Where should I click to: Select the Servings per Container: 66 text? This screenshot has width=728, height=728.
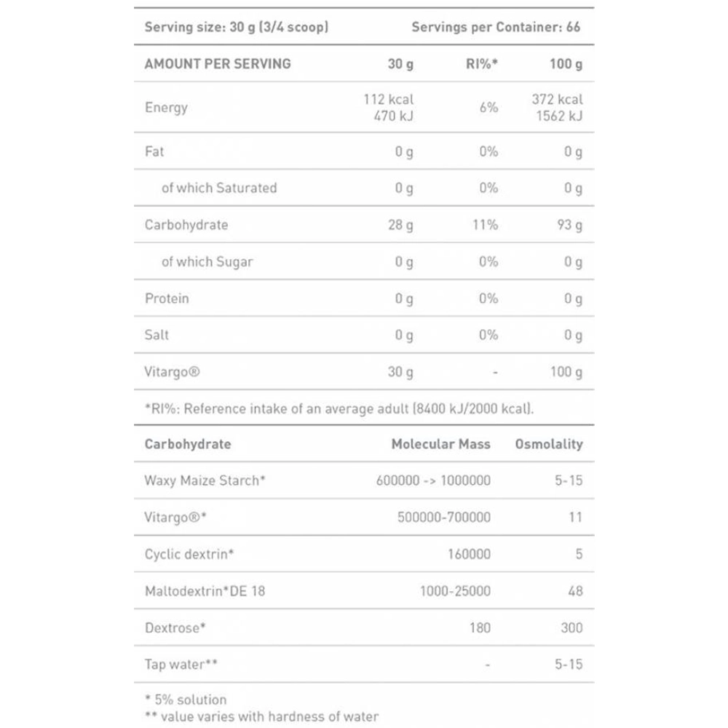click(496, 27)
